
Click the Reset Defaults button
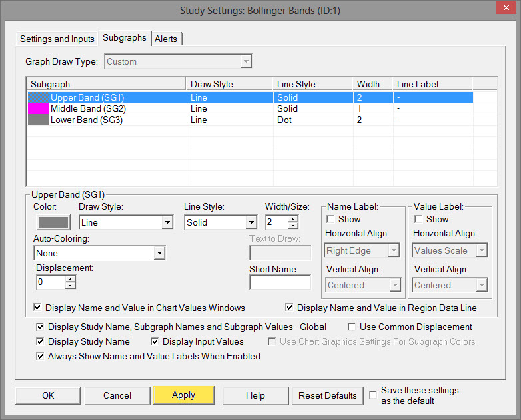(328, 395)
